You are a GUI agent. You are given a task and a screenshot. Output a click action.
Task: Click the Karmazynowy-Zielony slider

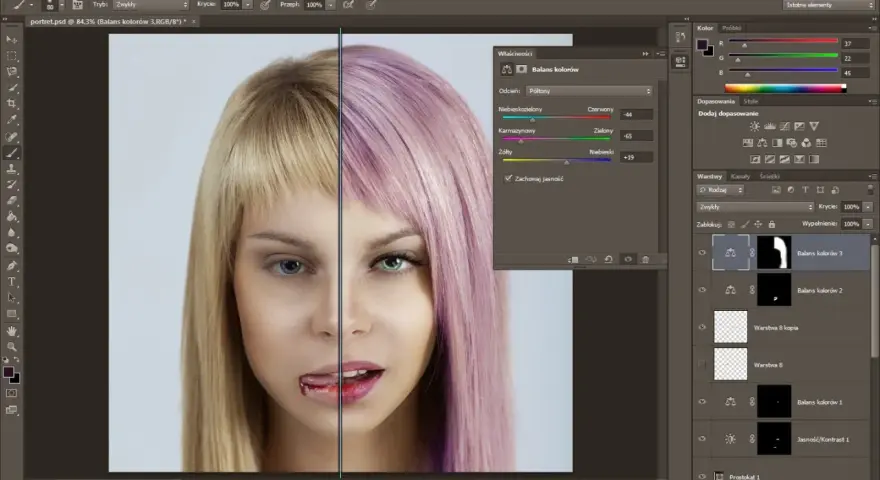(x=556, y=139)
